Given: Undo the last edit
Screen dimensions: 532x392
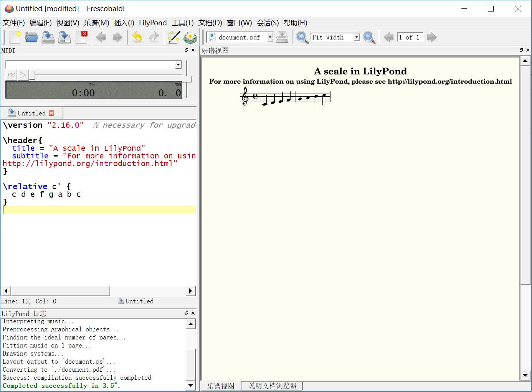Looking at the screenshot, I should point(137,37).
